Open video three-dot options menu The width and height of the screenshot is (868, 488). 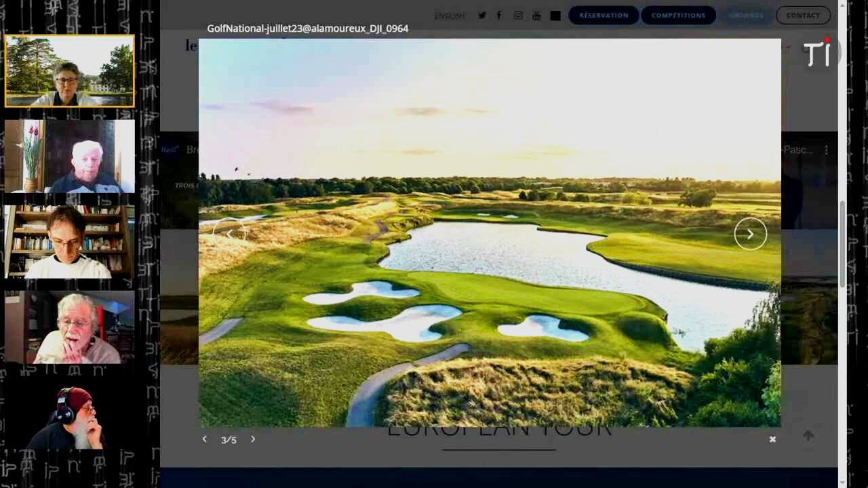pos(826,150)
